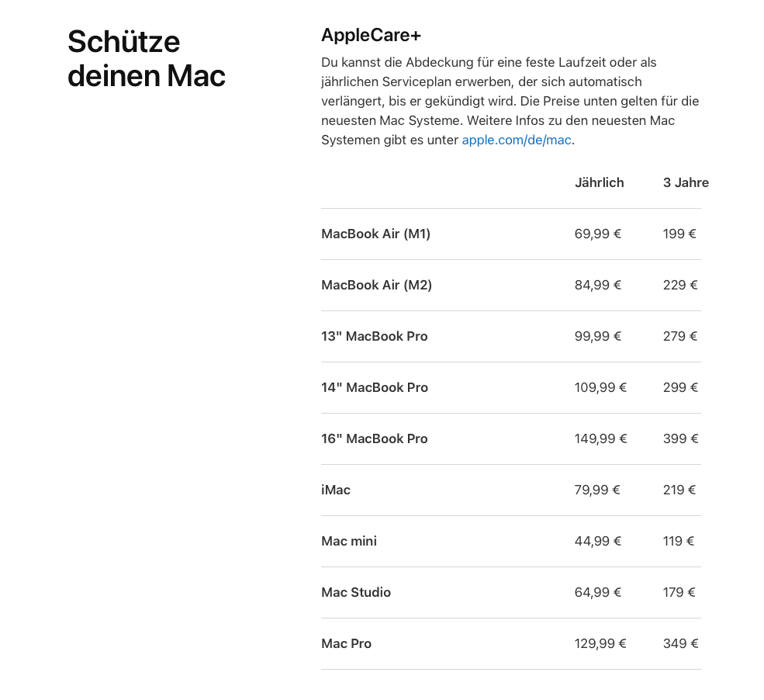The width and height of the screenshot is (764, 700).
Task: Click the Mac Studio row label
Action: coord(356,592)
